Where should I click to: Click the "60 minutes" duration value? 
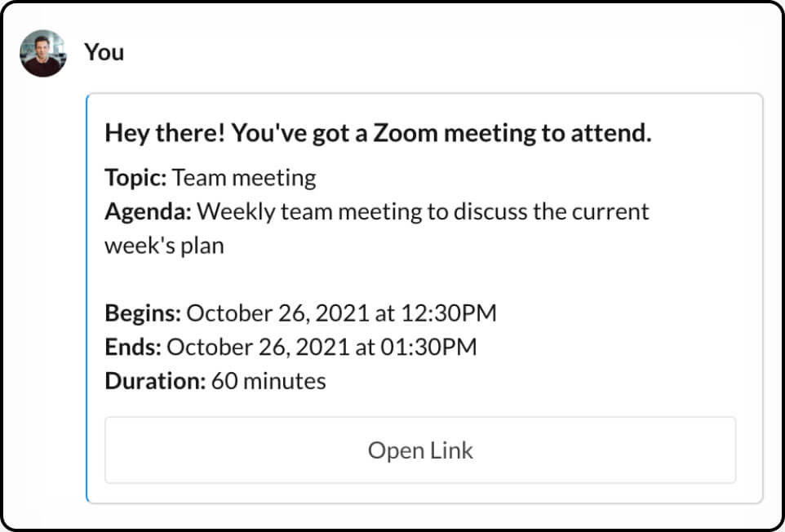[268, 380]
